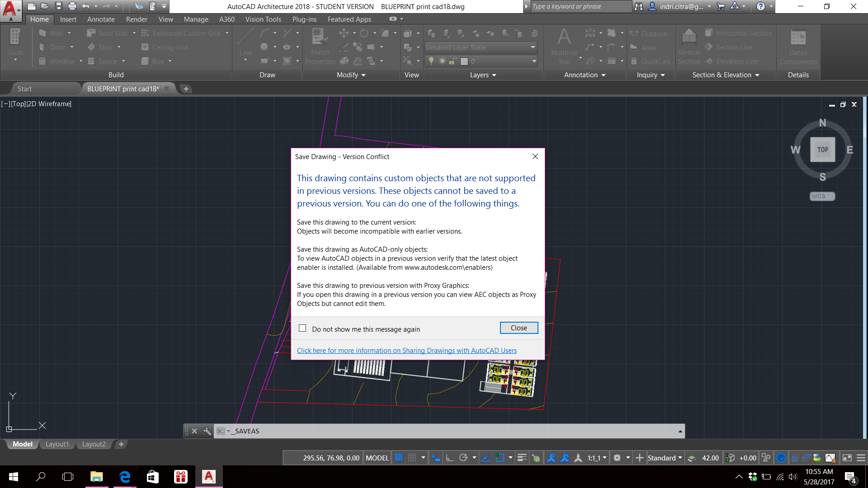Expand the Inquiry panel dropdown

(651, 75)
